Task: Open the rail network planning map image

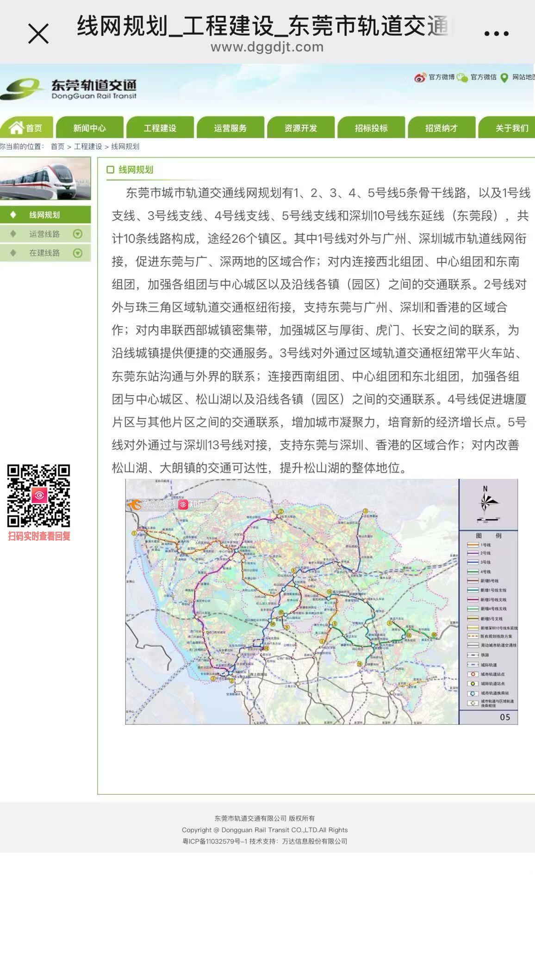Action: point(321,602)
